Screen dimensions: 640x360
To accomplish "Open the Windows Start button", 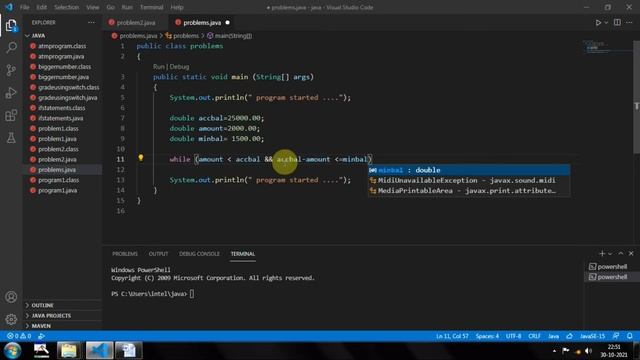I will click(x=12, y=351).
